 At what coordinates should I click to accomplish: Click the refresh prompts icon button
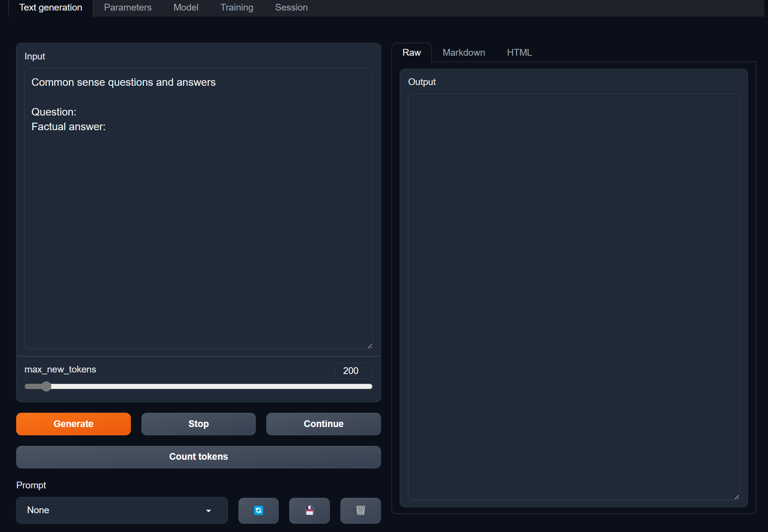click(258, 510)
